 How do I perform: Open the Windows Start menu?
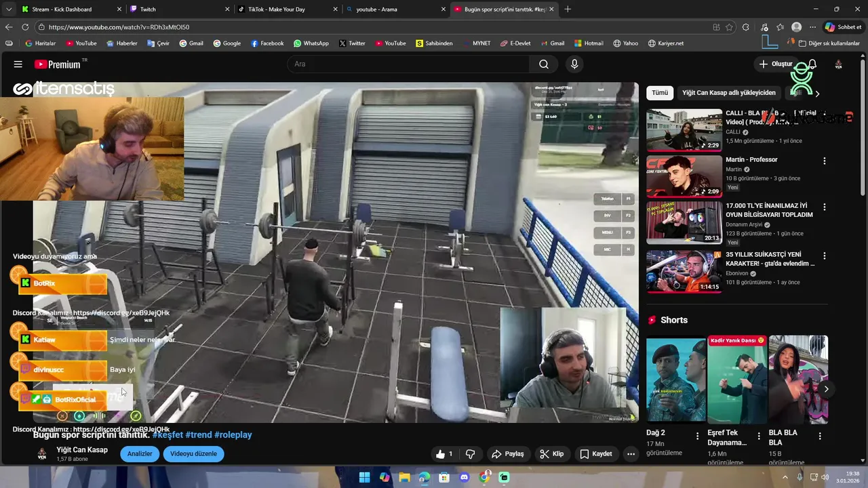[364, 477]
